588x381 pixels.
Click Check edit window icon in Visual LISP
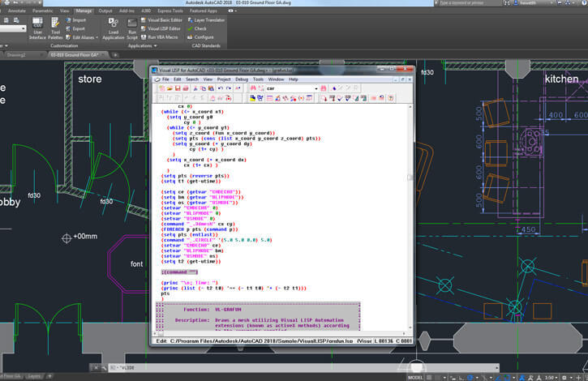(340, 98)
